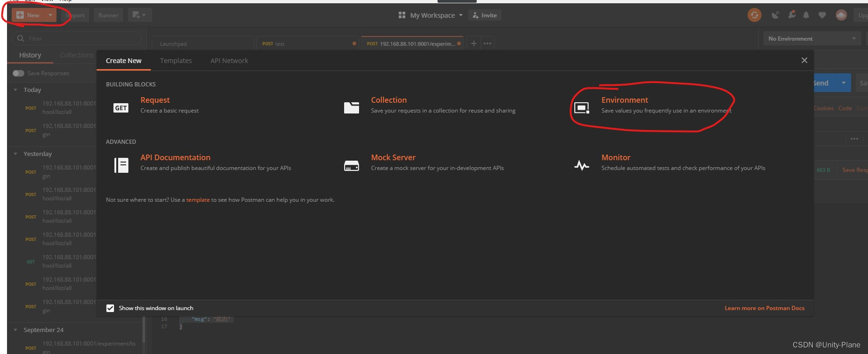Switch to the API Network tab
The height and width of the screenshot is (354, 868).
coord(229,61)
